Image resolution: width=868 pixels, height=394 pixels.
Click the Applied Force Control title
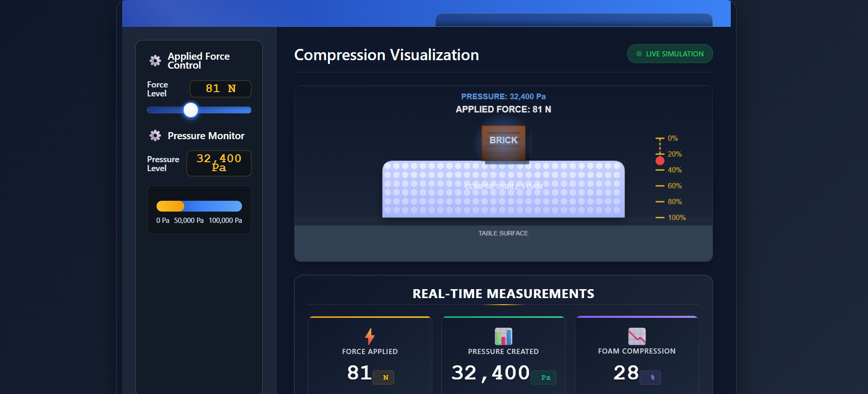pos(199,61)
